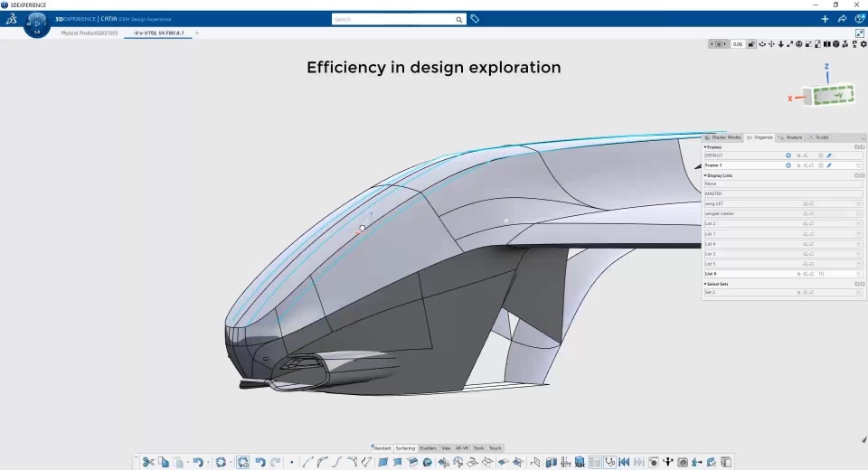The image size is (868, 470).
Task: Toggle the box at end of Frame 1 row
Action: 859,165
